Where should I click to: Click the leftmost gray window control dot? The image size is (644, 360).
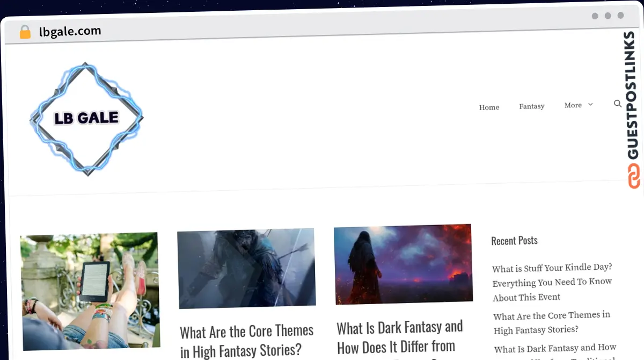point(595,16)
